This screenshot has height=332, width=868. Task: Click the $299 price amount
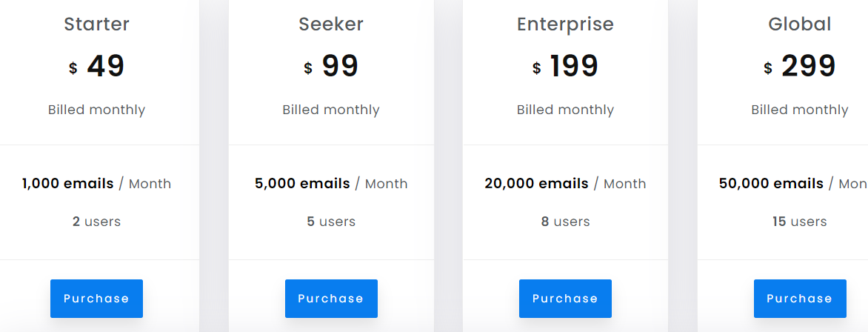pos(800,66)
